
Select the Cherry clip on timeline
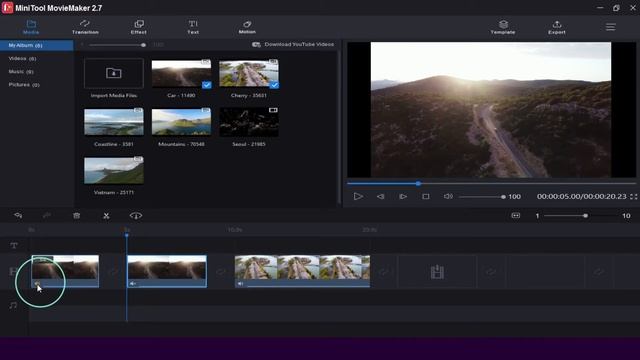(x=302, y=271)
